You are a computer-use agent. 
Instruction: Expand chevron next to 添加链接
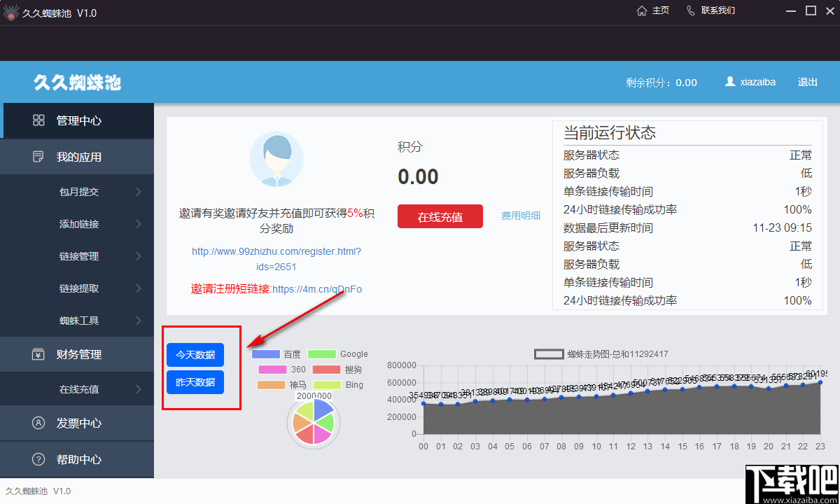tap(139, 224)
